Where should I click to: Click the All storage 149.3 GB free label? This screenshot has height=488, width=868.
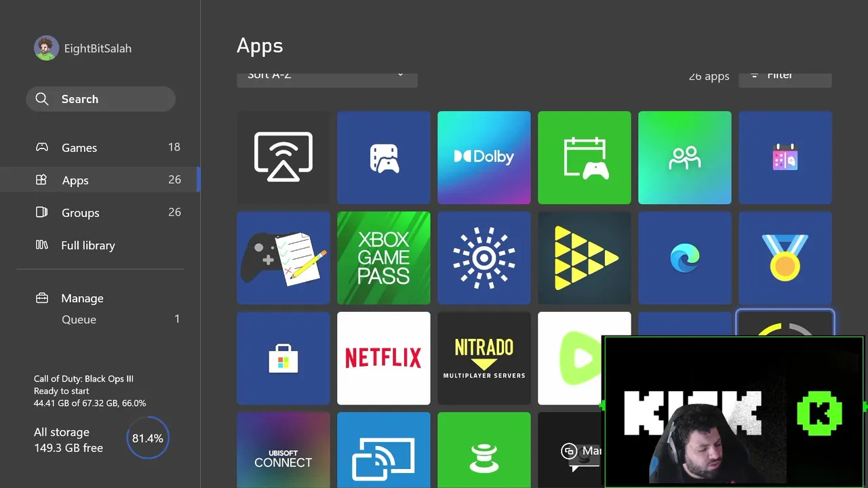pyautogui.click(x=68, y=440)
